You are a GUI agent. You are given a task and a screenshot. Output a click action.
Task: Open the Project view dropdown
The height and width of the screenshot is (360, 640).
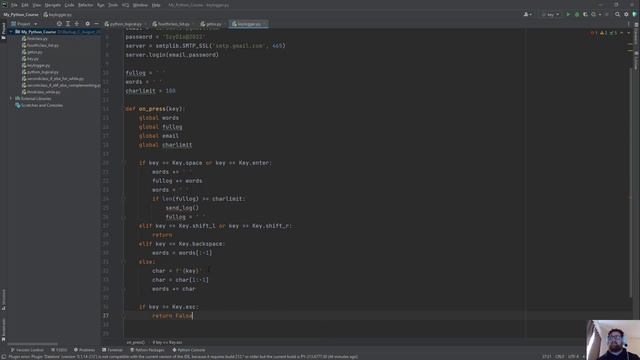tap(24, 24)
